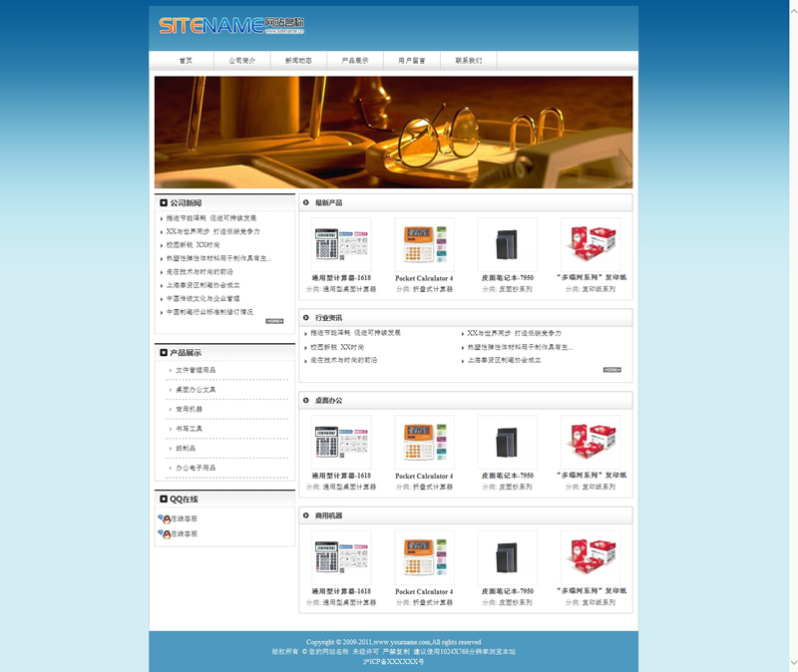
Task: Click the square icon beside 产品展示 heading
Action: (164, 352)
